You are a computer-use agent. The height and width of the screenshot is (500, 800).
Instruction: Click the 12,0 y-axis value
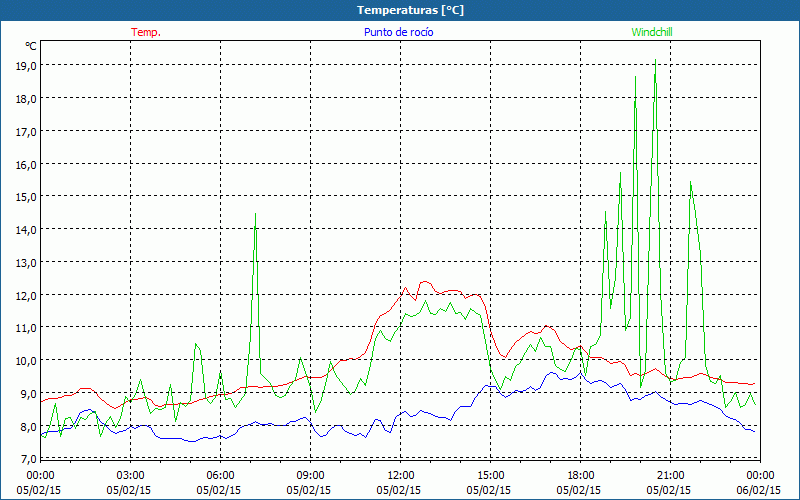pos(26,295)
